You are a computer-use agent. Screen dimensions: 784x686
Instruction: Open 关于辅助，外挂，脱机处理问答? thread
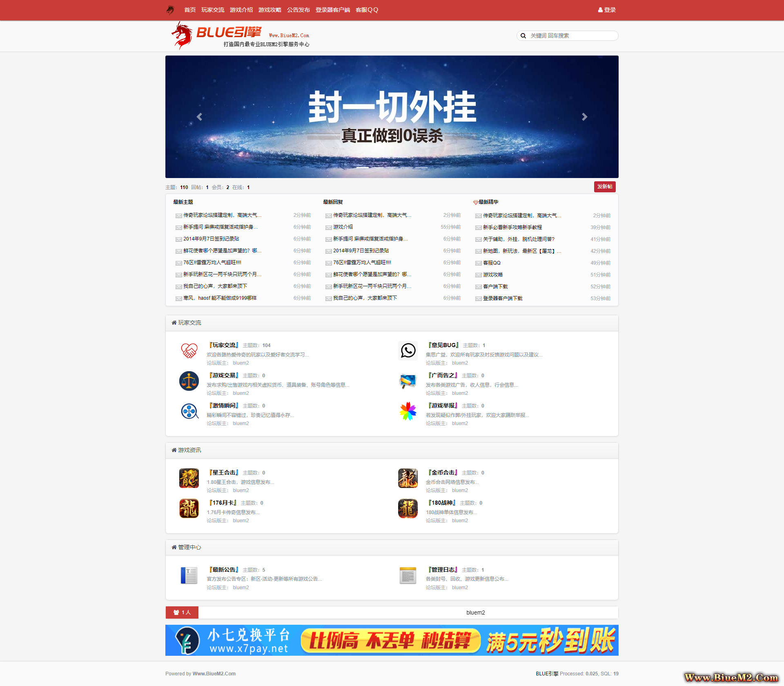click(x=519, y=239)
